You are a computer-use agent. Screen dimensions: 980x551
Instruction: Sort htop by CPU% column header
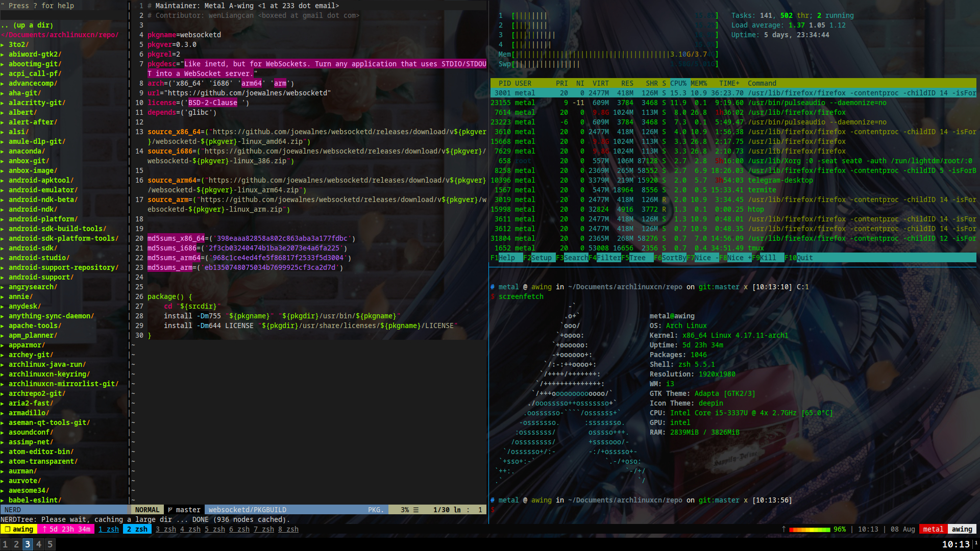point(678,84)
